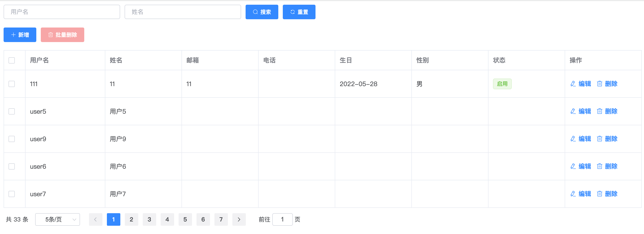Click the pencil edit icon for row 111

point(573,84)
